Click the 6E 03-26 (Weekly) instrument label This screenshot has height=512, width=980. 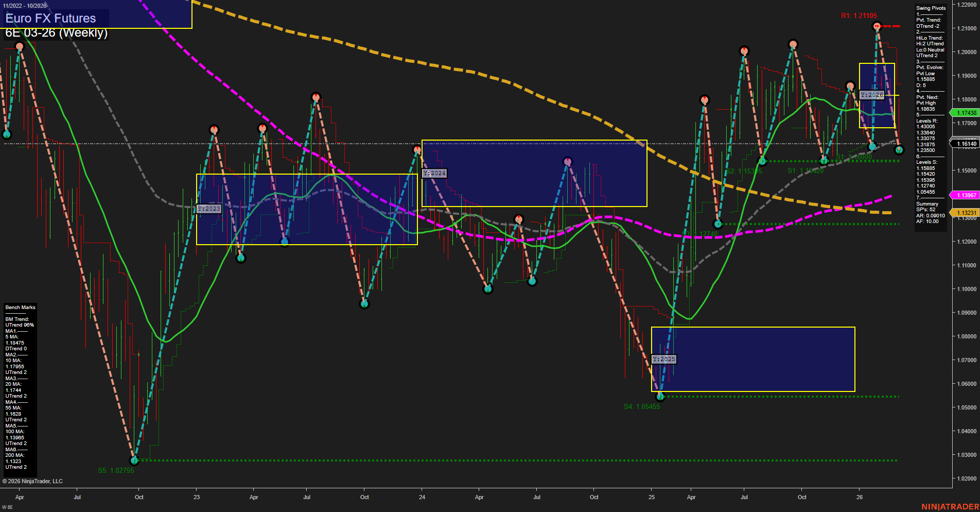coord(57,33)
